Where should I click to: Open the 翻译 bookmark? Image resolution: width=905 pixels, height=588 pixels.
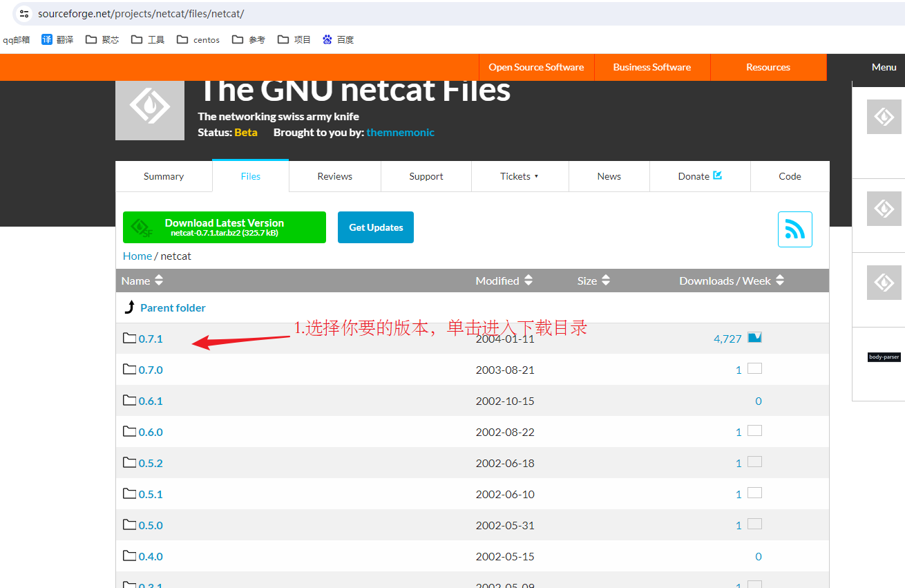click(57, 39)
